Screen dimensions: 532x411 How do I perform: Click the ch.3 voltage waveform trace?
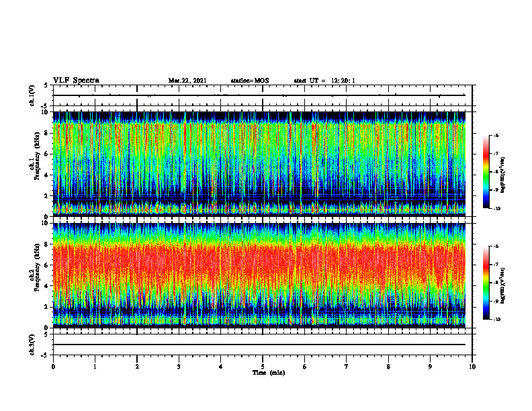tap(259, 345)
